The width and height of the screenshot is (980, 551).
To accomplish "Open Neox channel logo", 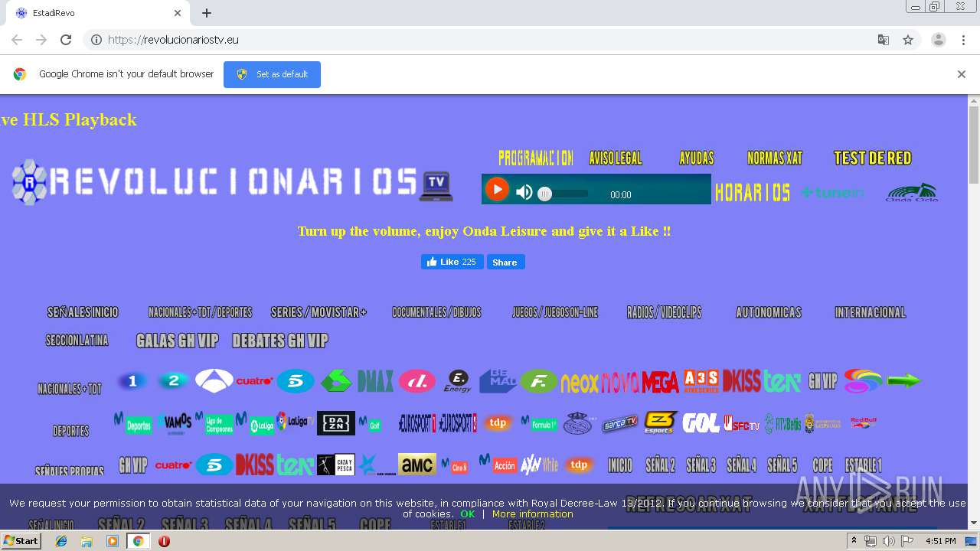I will pos(580,382).
